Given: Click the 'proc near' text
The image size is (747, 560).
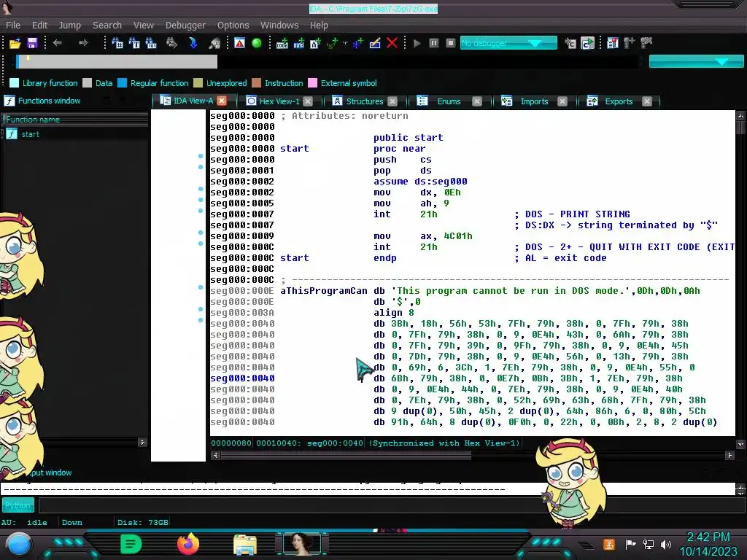Looking at the screenshot, I should (399, 149).
